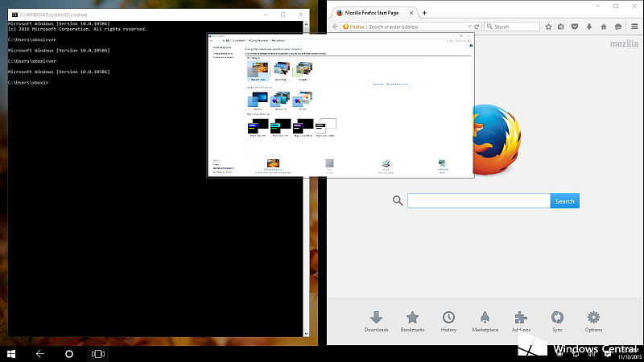Viewport: 644px width, 362px height.
Task: Select the Windows default theme thumbnail
Action: (x=258, y=101)
